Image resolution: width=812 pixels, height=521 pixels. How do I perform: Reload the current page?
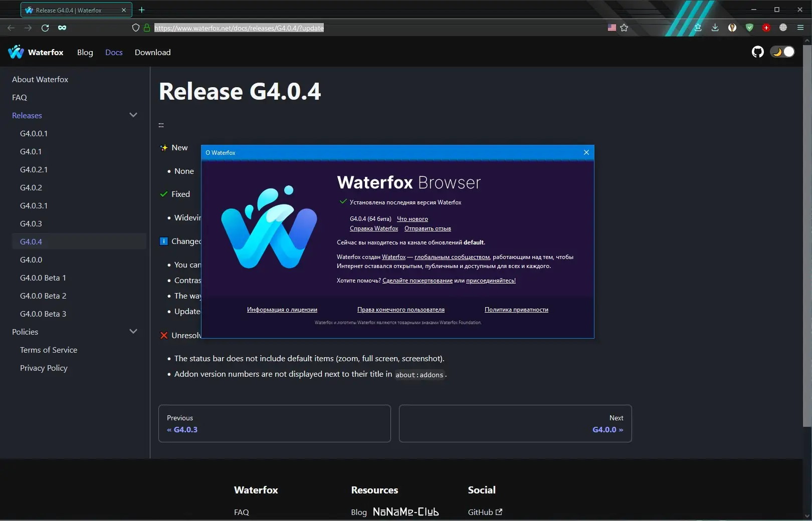coord(45,28)
